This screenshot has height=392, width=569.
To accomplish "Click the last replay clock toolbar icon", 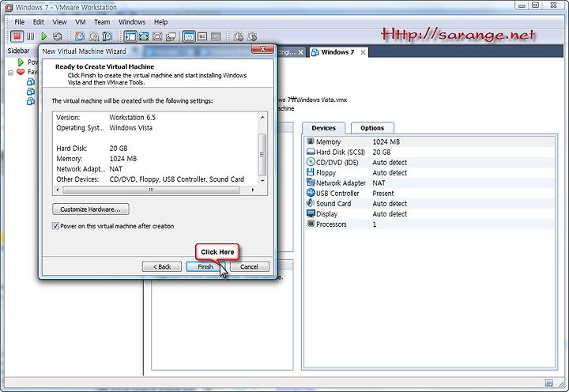I will [252, 36].
